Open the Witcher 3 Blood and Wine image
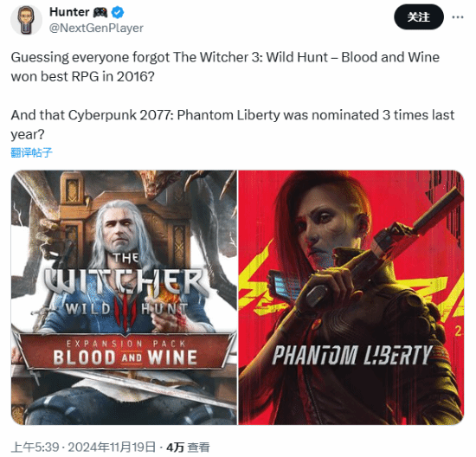476x457 pixels. pyautogui.click(x=124, y=297)
